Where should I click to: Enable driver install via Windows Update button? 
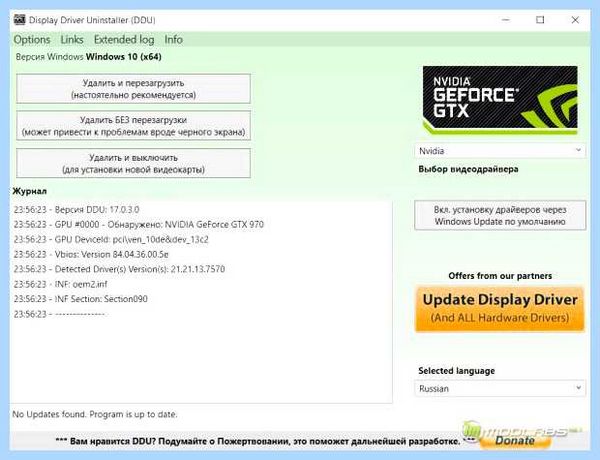[x=500, y=215]
